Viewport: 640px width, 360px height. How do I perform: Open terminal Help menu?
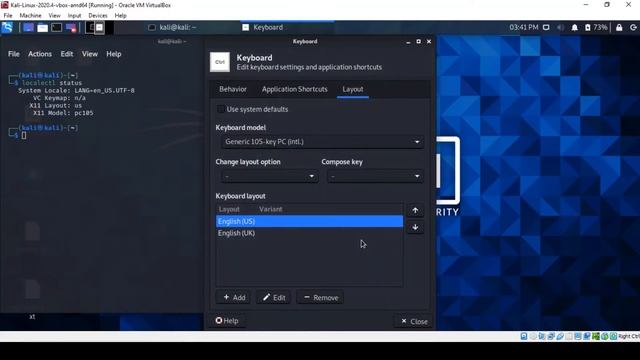114,54
